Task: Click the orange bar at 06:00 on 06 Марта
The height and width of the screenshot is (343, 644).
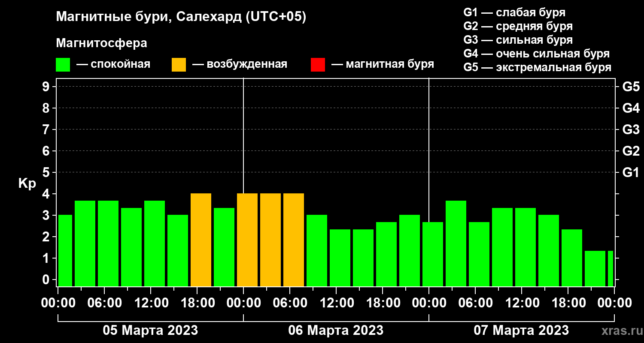Action: pos(294,240)
